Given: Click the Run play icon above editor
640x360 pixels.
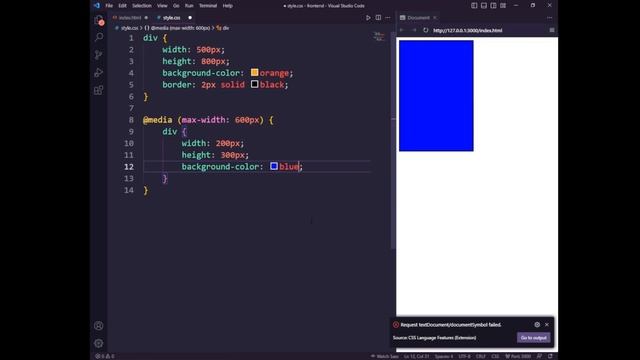Looking at the screenshot, I should point(368,18).
